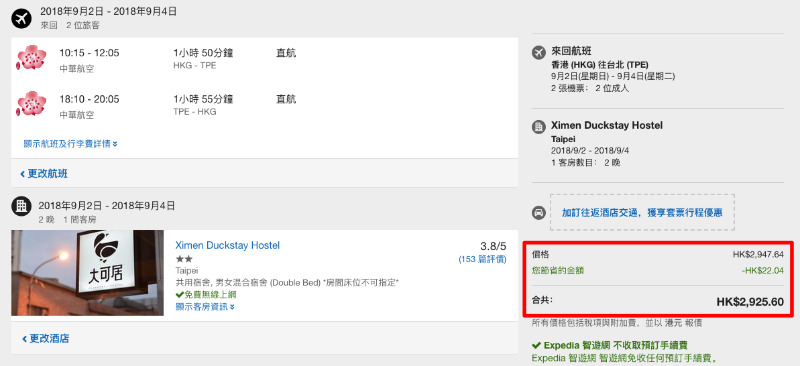Image resolution: width=800 pixels, height=366 pixels.
Task: Expand the show room information link
Action: coord(205,307)
